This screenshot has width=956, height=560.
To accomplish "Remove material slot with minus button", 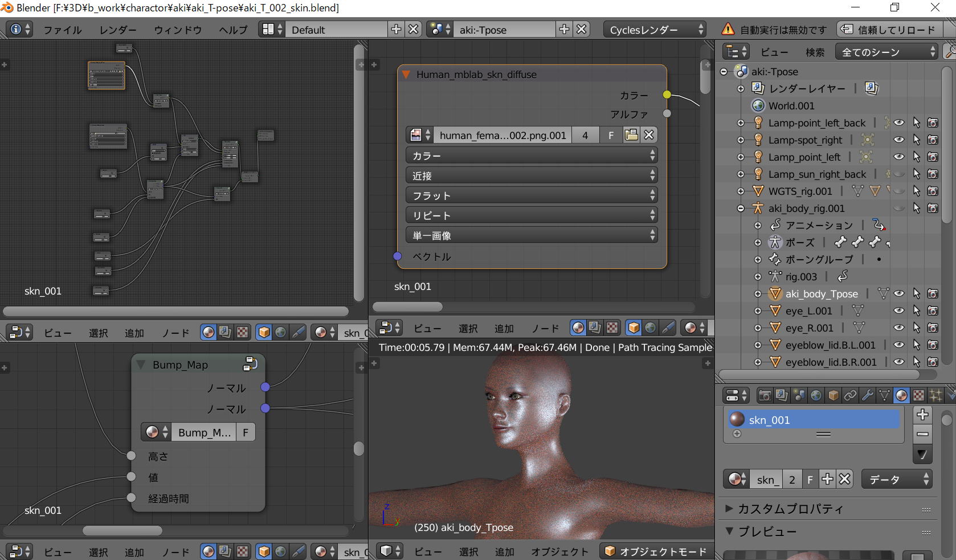I will point(922,434).
